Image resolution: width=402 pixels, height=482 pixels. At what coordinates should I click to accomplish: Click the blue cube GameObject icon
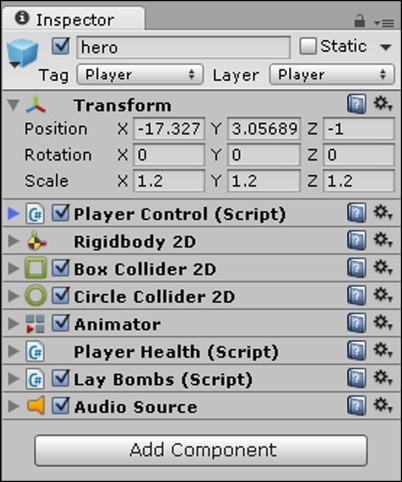point(23,53)
